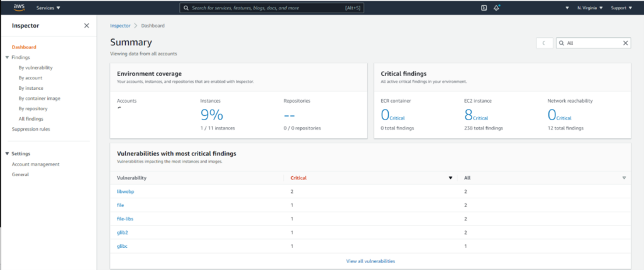Click View all vulnerabilities link
Viewport: 644px width, 270px height.
click(370, 261)
